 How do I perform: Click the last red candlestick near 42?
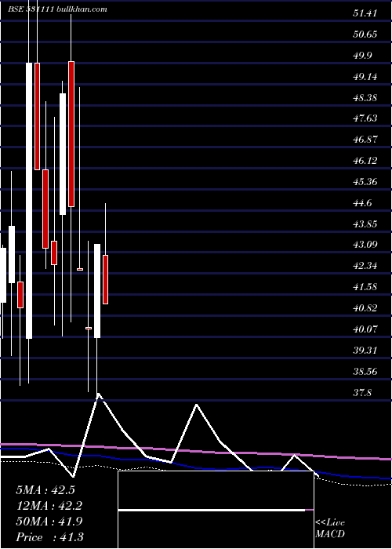click(x=105, y=279)
